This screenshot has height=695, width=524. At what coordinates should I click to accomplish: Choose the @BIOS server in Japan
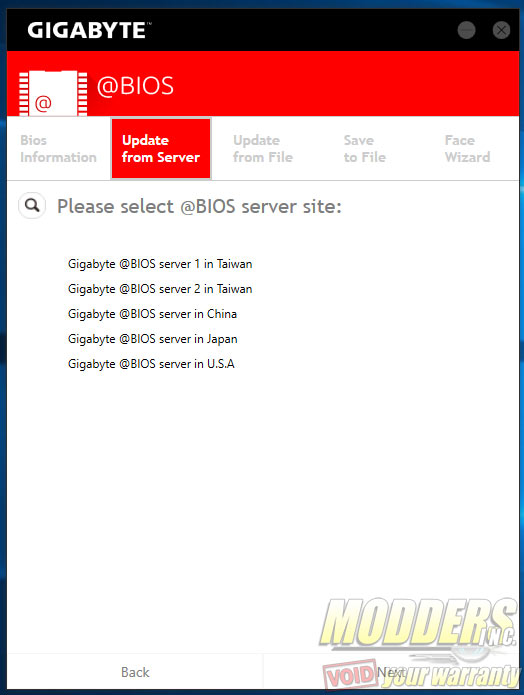click(x=153, y=339)
